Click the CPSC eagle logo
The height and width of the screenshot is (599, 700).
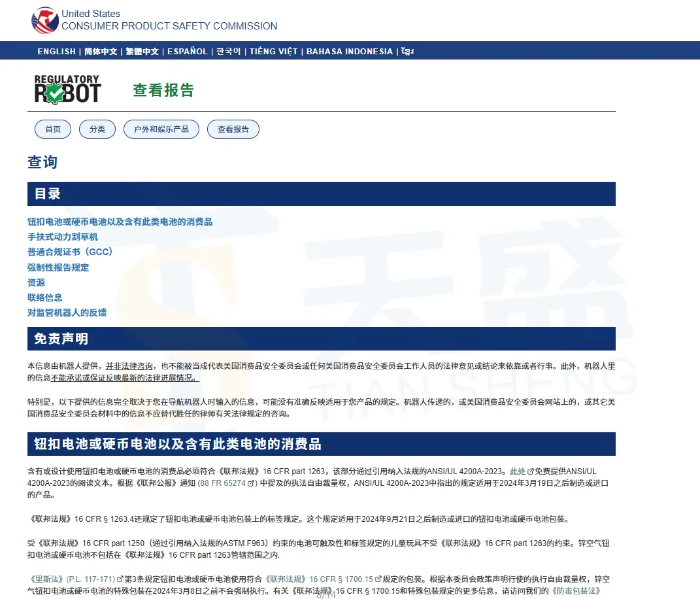(44, 20)
